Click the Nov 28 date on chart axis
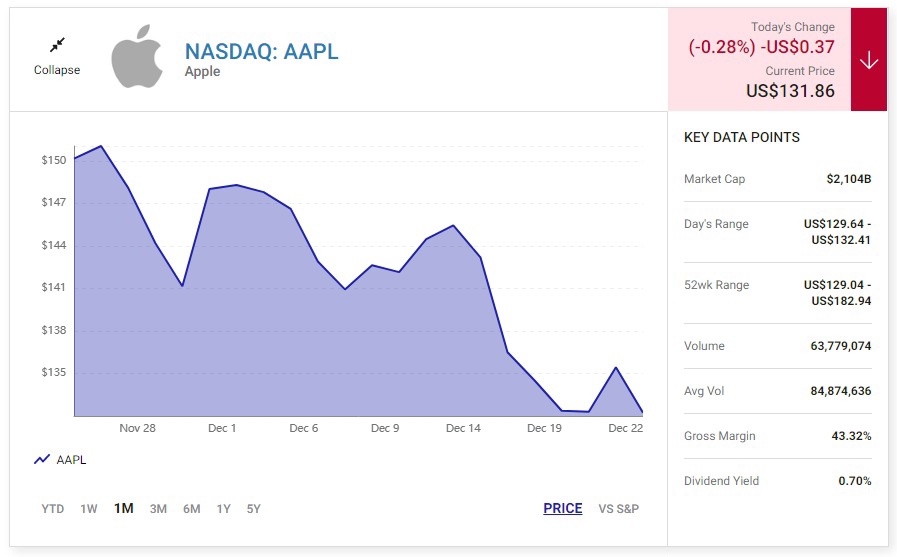Screen dimensions: 897x557 [x=137, y=428]
